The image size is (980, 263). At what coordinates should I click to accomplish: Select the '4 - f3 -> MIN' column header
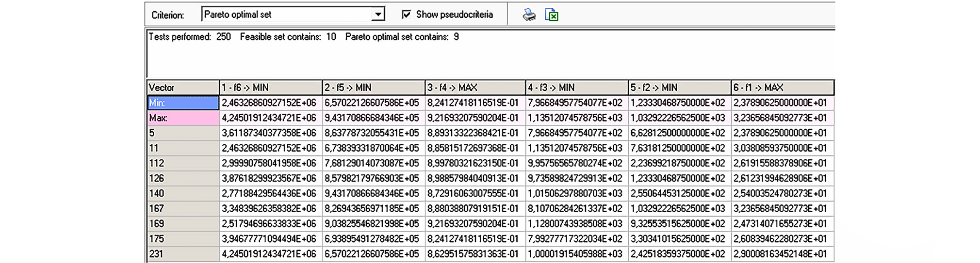[x=576, y=88]
